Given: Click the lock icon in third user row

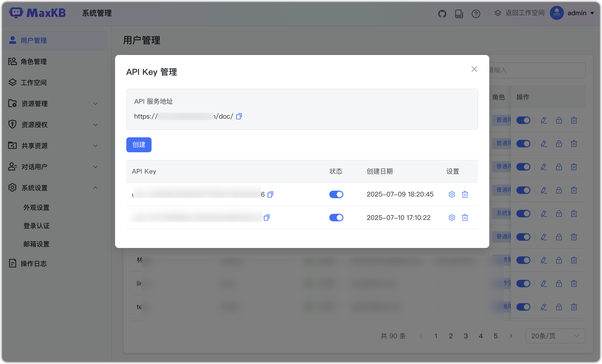Looking at the screenshot, I should pos(559,167).
